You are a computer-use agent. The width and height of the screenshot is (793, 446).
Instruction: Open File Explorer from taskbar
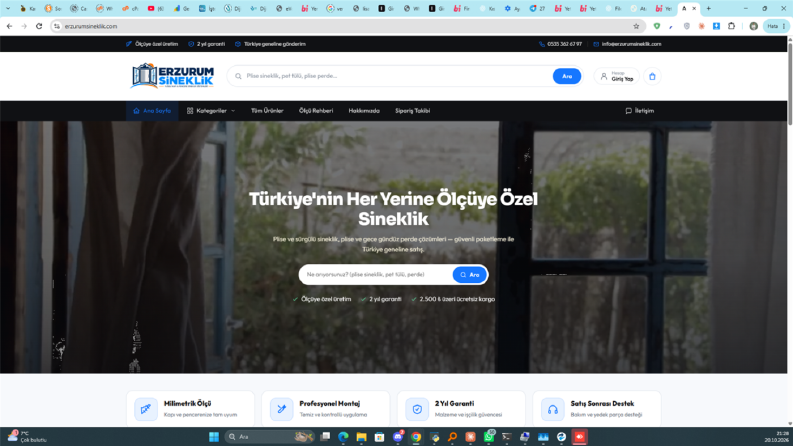click(x=361, y=437)
